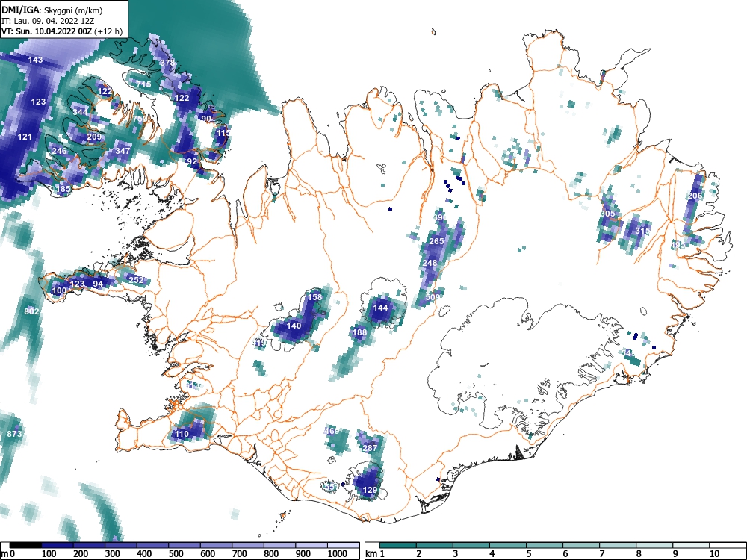The image size is (747, 560).
Task: Click the map value 509
Action: click(x=433, y=296)
